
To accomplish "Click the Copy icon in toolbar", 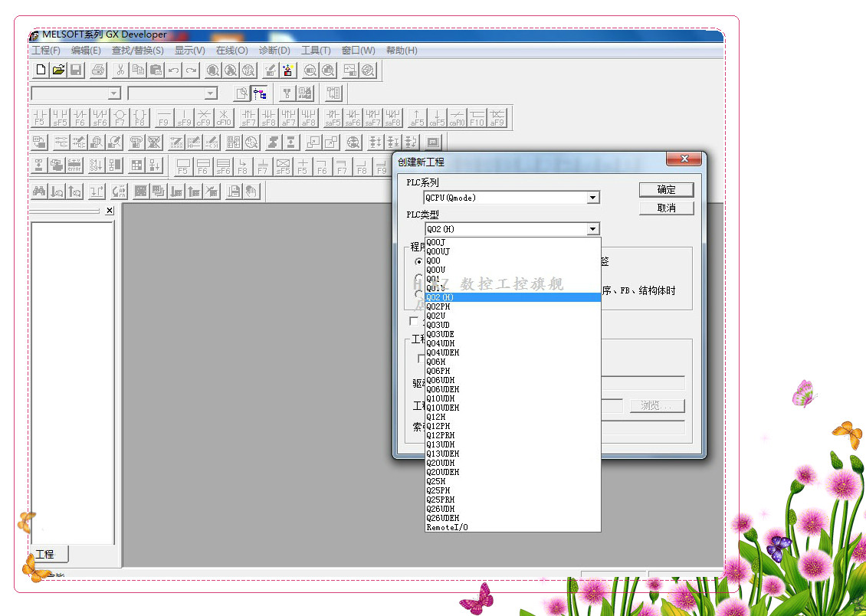I will coord(138,70).
